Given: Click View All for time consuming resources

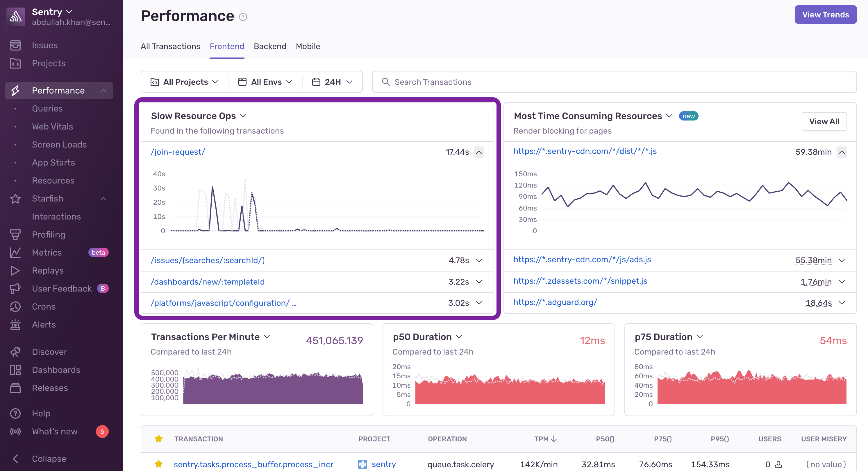Looking at the screenshot, I should pyautogui.click(x=824, y=121).
